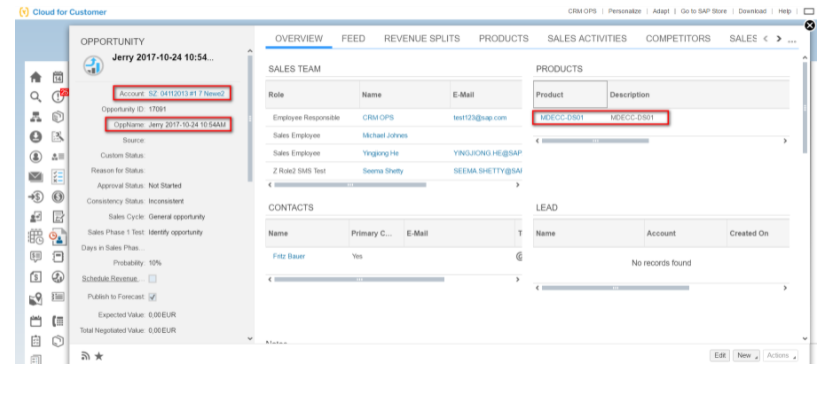
Task: Click up arrow of left details scrollbar
Action: tap(250, 51)
